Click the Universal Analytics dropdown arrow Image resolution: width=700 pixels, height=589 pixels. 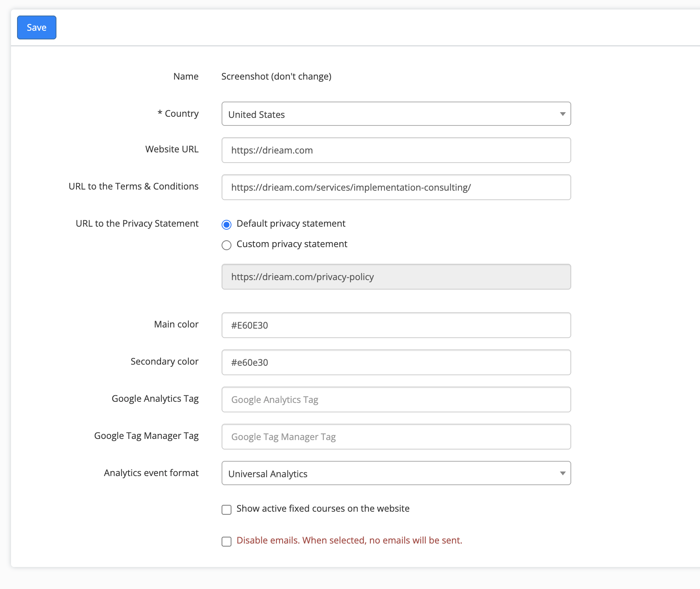click(562, 473)
